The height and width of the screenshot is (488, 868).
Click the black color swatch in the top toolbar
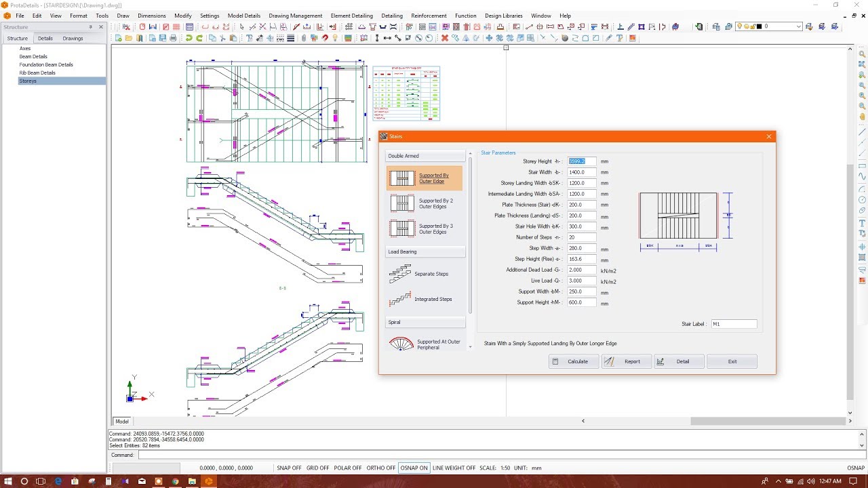point(759,26)
